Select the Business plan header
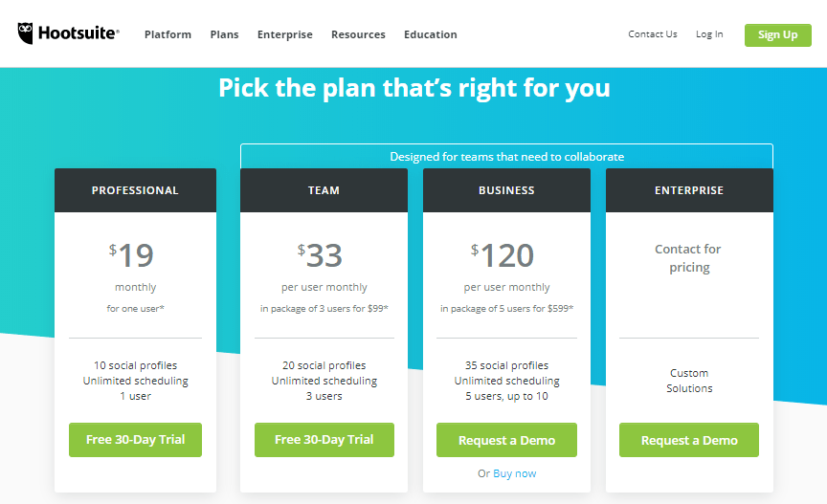827x504 pixels. point(506,190)
